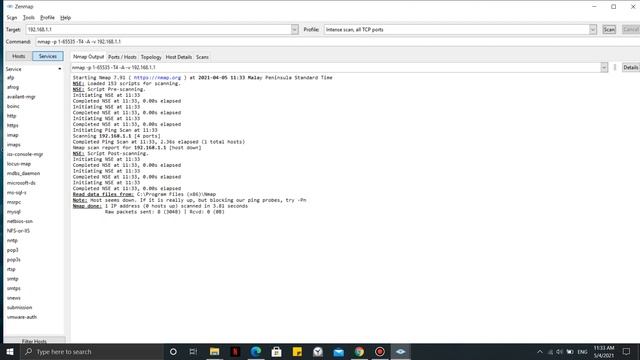Open the Profile menu
The image size is (640, 360).
(47, 18)
